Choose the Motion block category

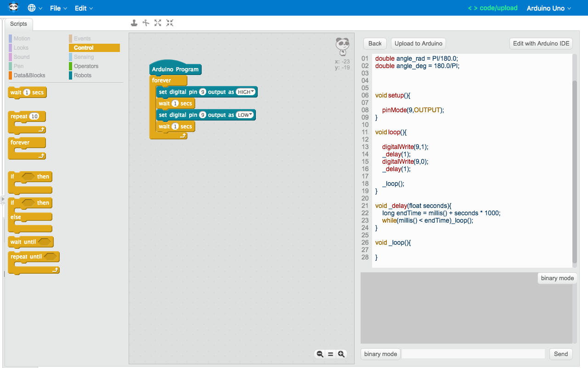click(x=22, y=39)
